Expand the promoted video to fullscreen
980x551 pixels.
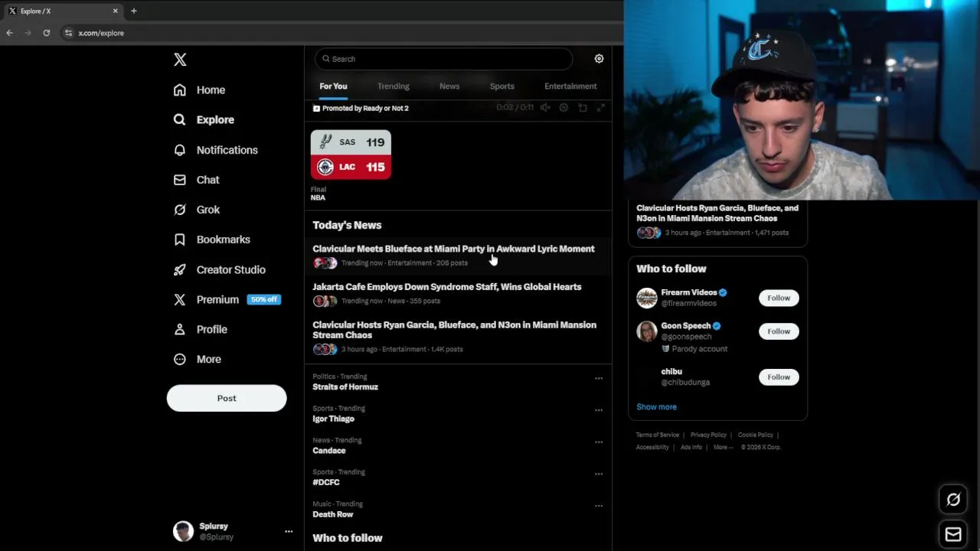coord(601,108)
